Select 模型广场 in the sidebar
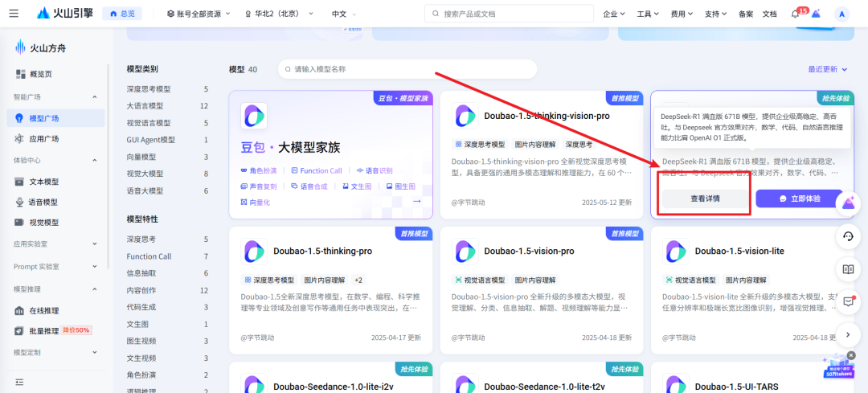The image size is (868, 393). tap(55, 118)
